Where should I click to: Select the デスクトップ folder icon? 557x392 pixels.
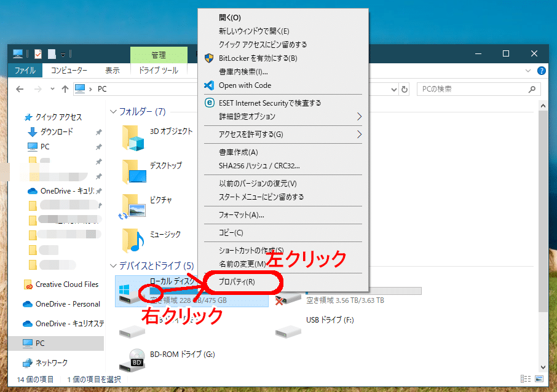click(x=133, y=172)
